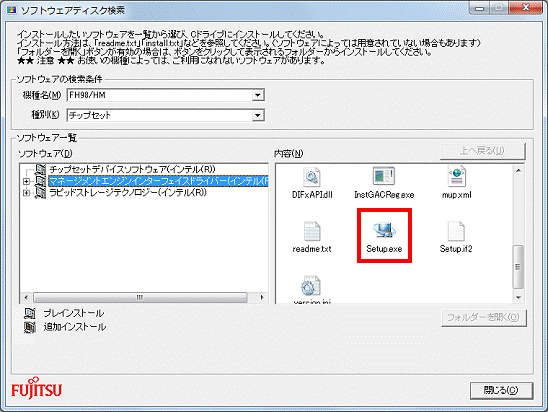Open the Setup.exe installer icon
The image size is (548, 412).
click(384, 230)
